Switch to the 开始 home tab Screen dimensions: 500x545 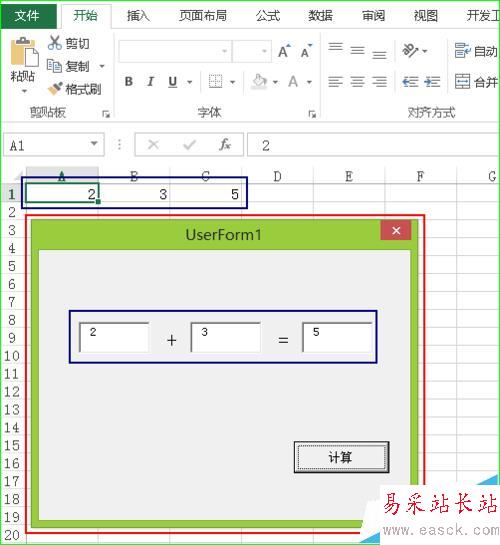[x=85, y=16]
